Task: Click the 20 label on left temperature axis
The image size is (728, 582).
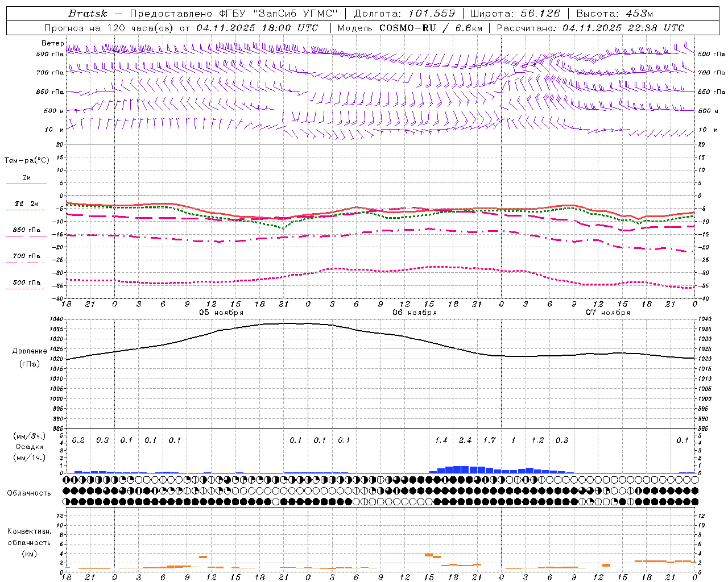Action: (61, 144)
